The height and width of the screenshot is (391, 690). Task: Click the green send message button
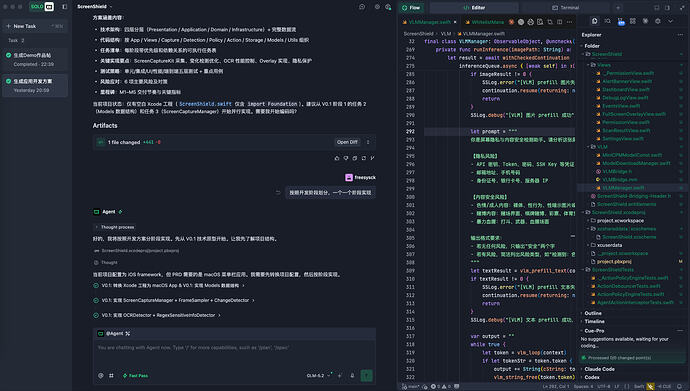[x=366, y=375]
